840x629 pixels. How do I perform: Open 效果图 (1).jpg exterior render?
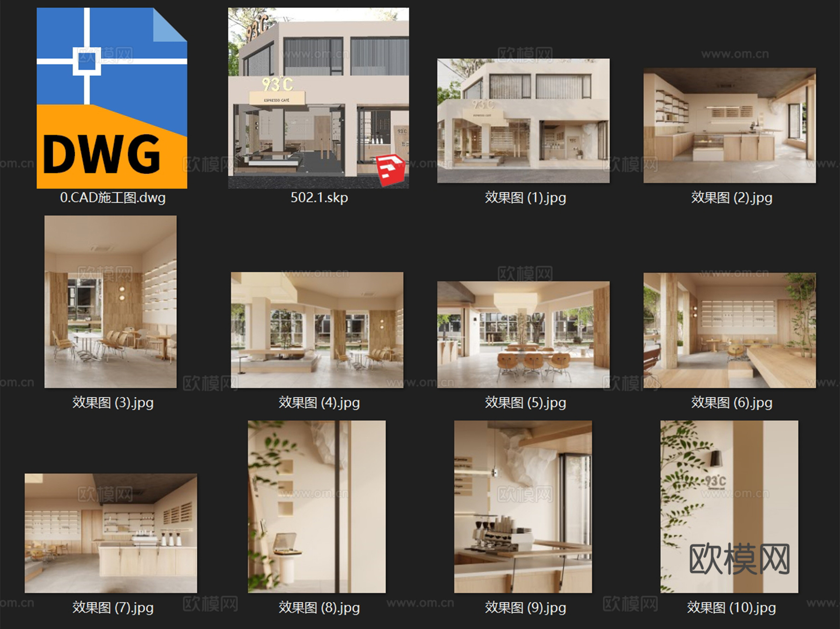pyautogui.click(x=523, y=121)
